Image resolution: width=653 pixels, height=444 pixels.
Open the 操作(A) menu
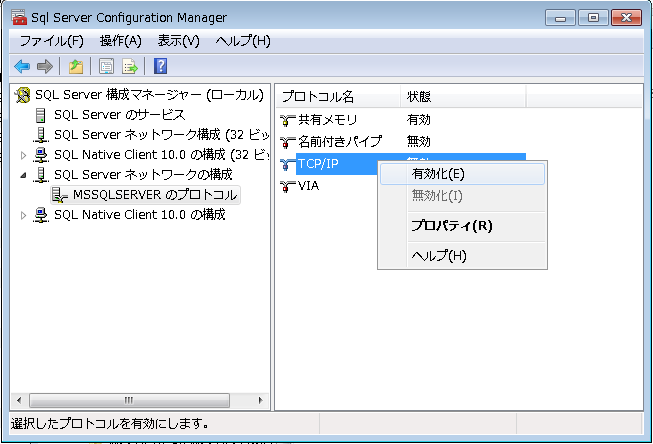121,41
